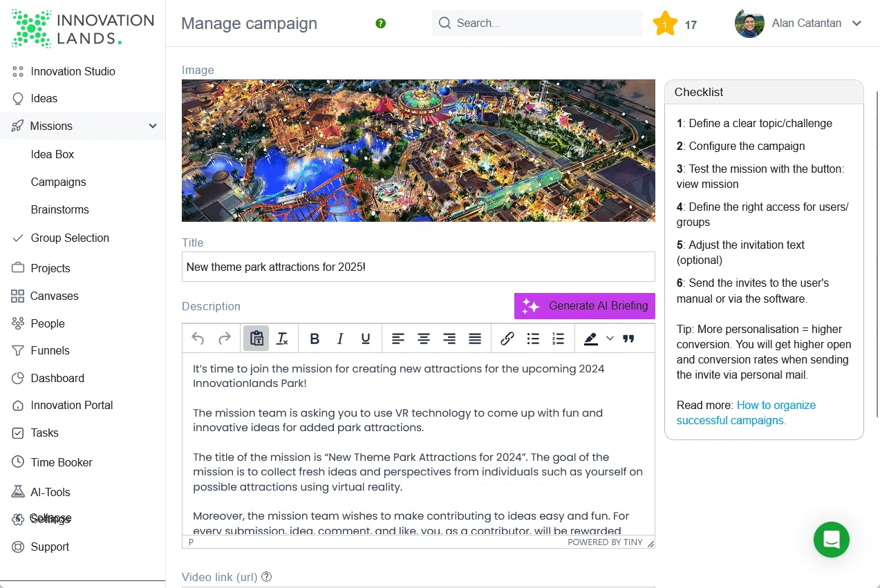This screenshot has width=880, height=588.
Task: Apply the highlight background color
Action: 590,339
